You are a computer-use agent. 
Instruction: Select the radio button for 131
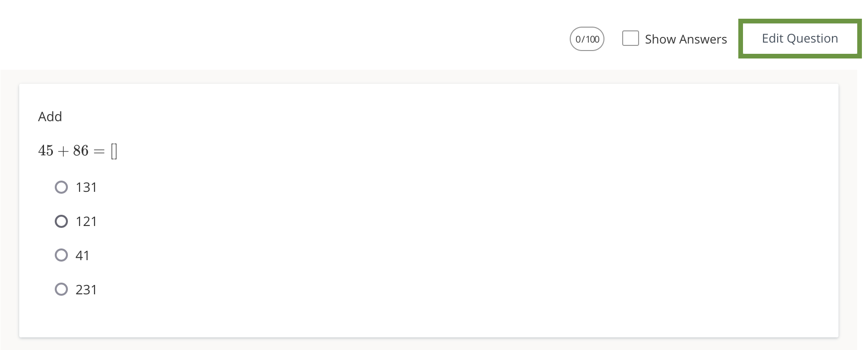click(61, 187)
